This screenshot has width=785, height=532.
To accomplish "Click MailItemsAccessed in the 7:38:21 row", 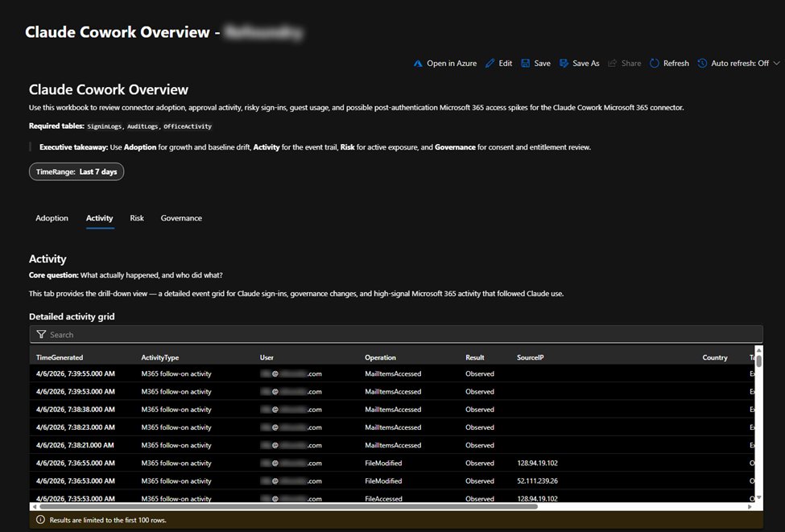I will coord(393,445).
